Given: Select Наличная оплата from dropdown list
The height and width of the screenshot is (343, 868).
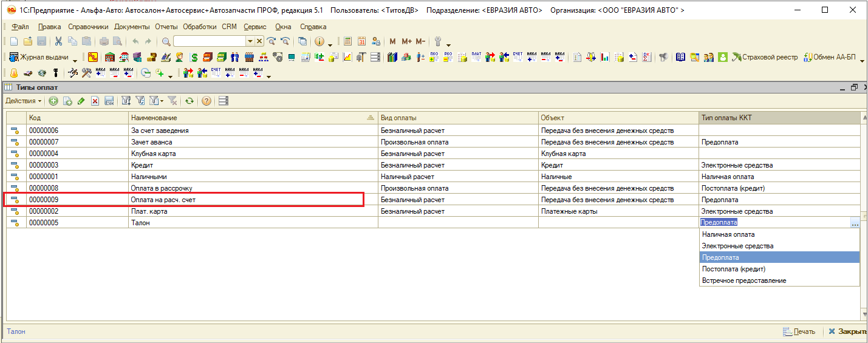Looking at the screenshot, I should click(x=779, y=234).
